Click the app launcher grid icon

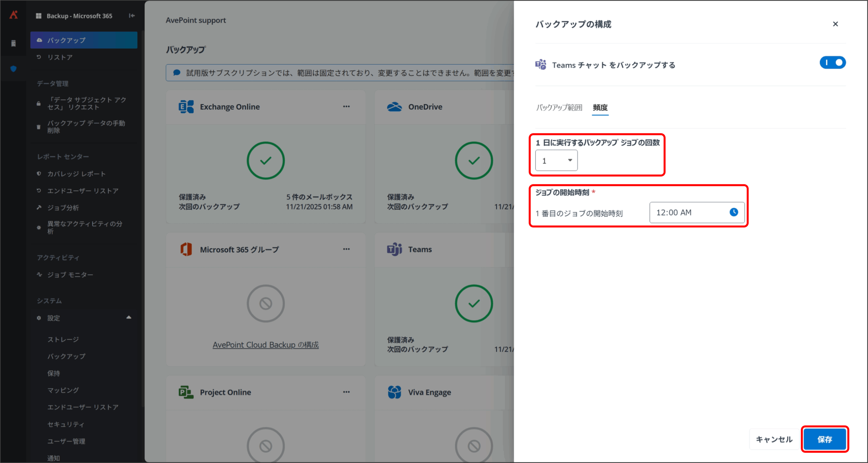click(x=39, y=16)
